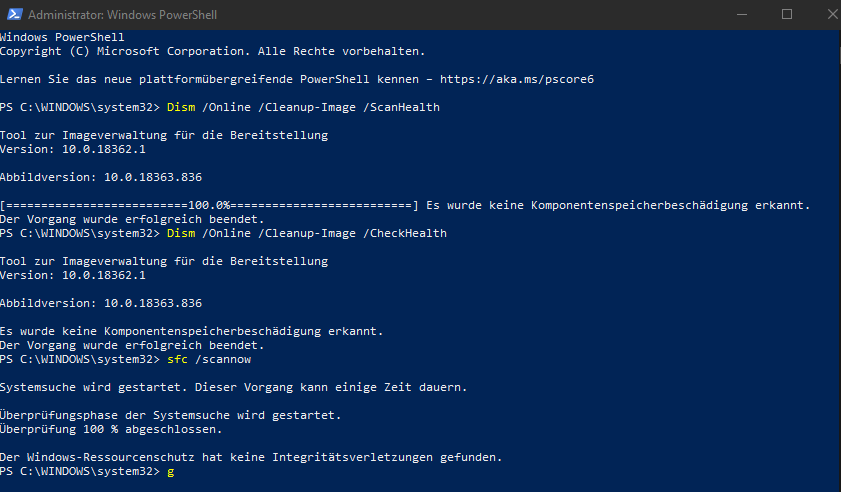841x492 pixels.
Task: Click the first 'Abbildversion: 10.0.18363.836' line
Action: coord(101,176)
